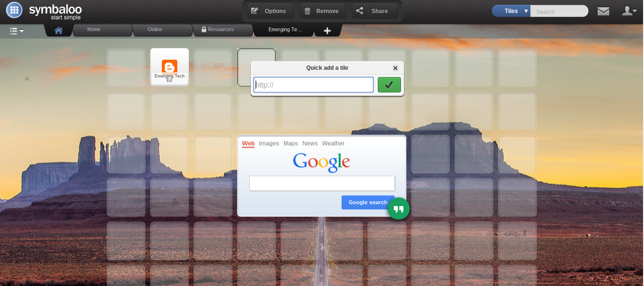Image resolution: width=644 pixels, height=286 pixels.
Task: Select the News search tab
Action: (310, 144)
